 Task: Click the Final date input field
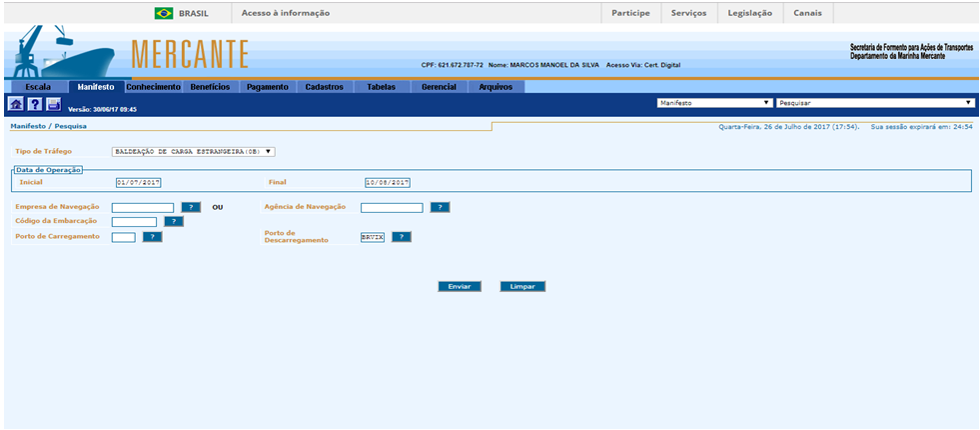(388, 183)
